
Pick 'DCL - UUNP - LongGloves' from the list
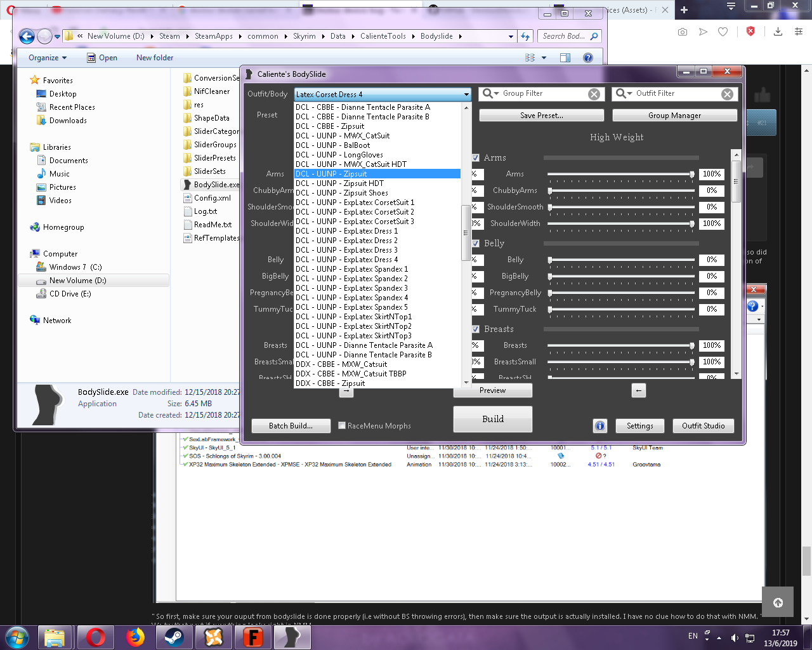tap(377, 155)
